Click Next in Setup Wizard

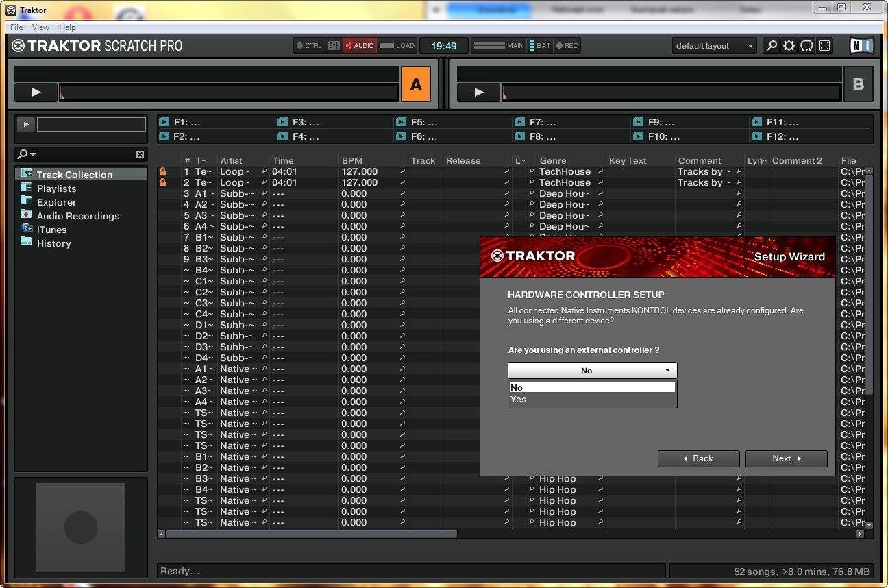tap(786, 458)
